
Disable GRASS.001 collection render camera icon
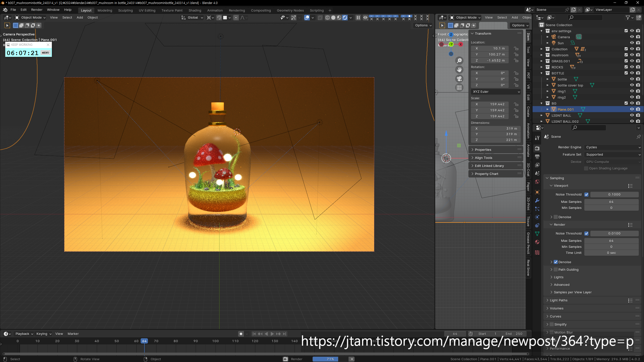[x=638, y=61]
